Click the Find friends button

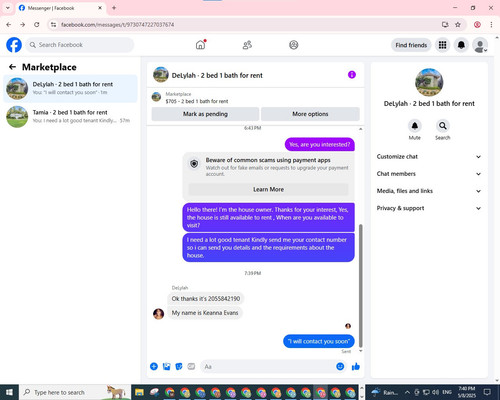tap(411, 45)
